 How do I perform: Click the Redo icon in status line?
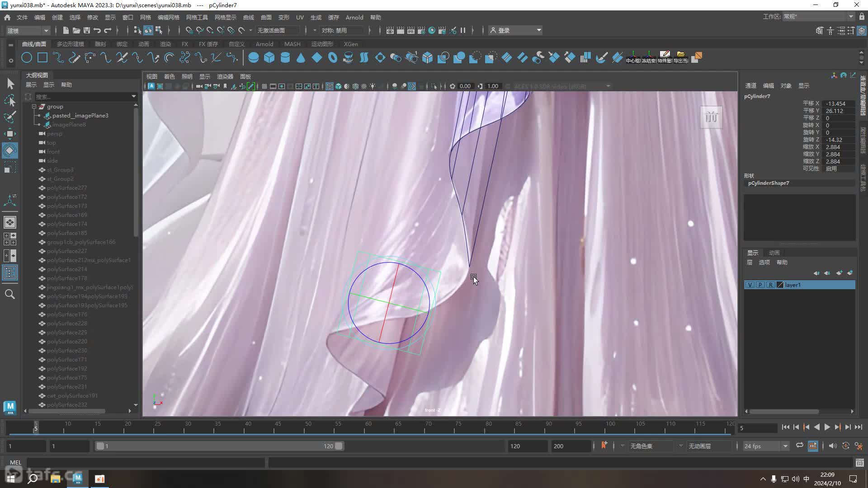point(108,30)
